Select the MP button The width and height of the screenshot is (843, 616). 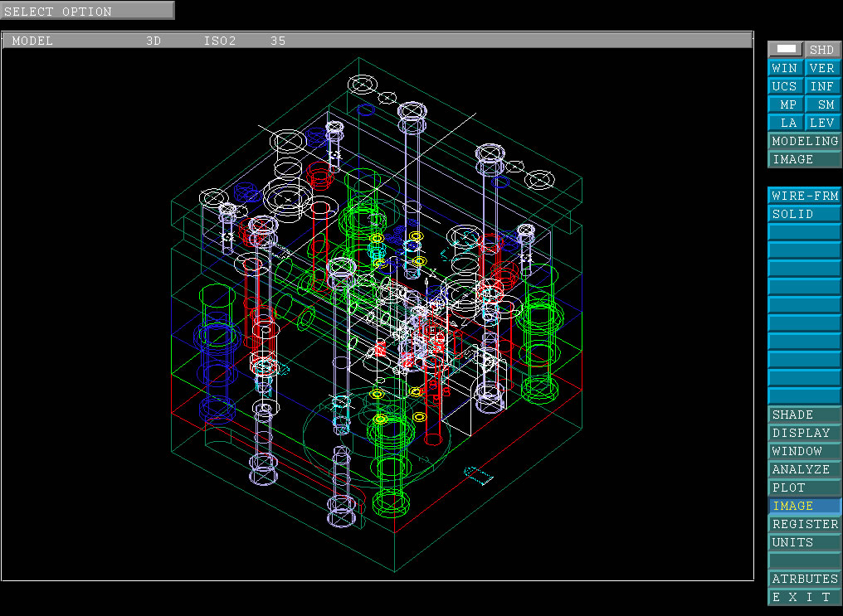pos(785,104)
